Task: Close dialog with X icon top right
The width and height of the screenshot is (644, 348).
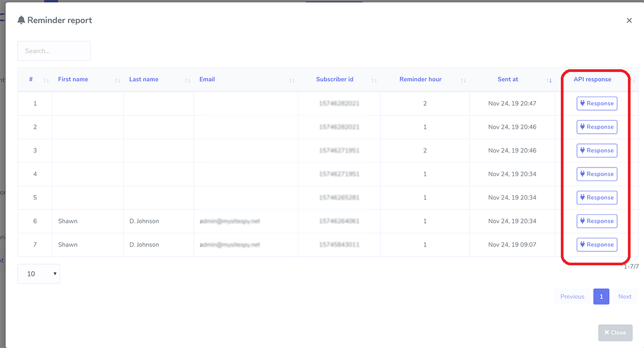Action: tap(629, 20)
